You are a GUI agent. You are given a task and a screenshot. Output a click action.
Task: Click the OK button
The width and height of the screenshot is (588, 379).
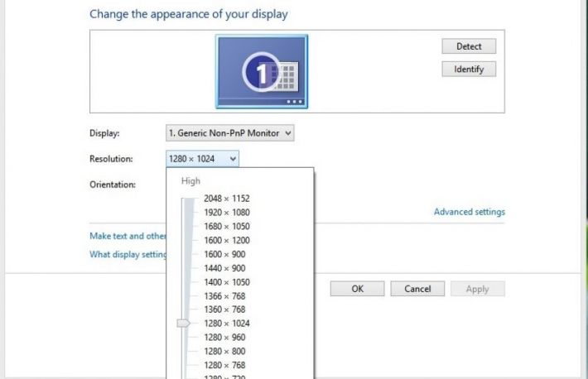coord(357,289)
